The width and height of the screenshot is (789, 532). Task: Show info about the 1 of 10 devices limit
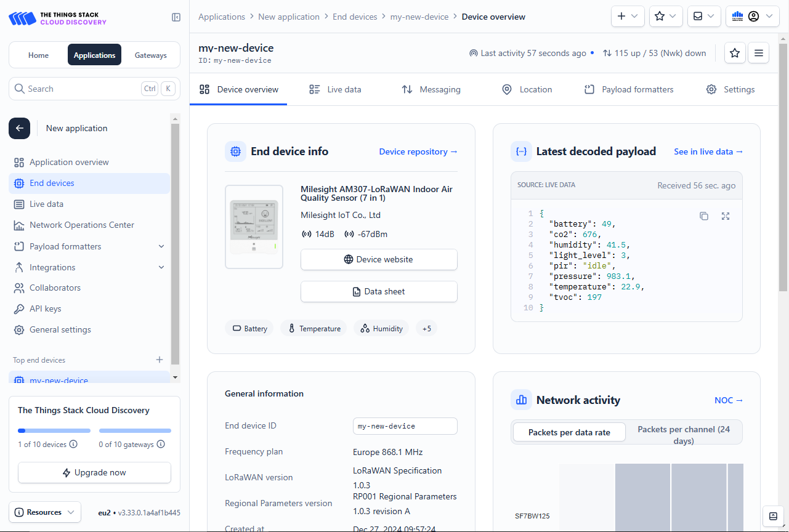73,444
